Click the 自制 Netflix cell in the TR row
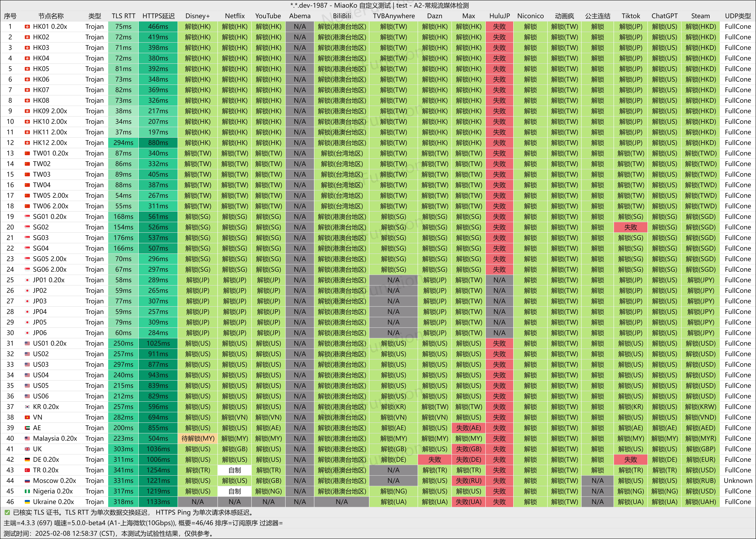Viewport: 756px width, 539px height. [x=235, y=470]
